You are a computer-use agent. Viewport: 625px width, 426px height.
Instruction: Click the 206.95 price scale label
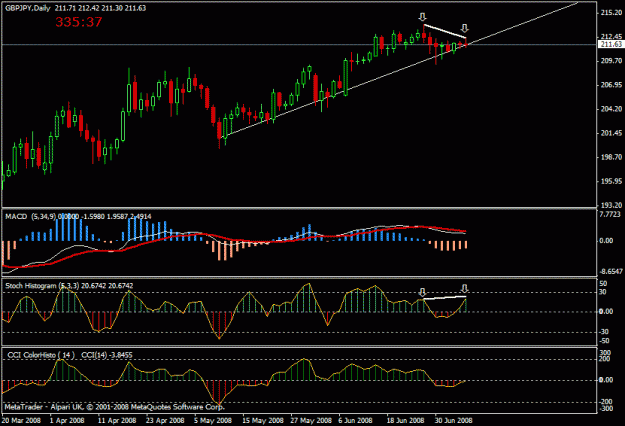611,85
